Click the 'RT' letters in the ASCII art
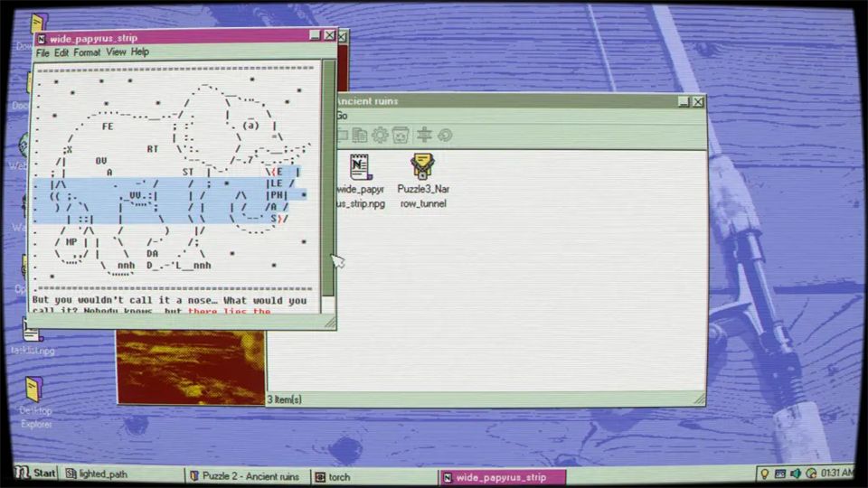This screenshot has height=488, width=868. (152, 149)
